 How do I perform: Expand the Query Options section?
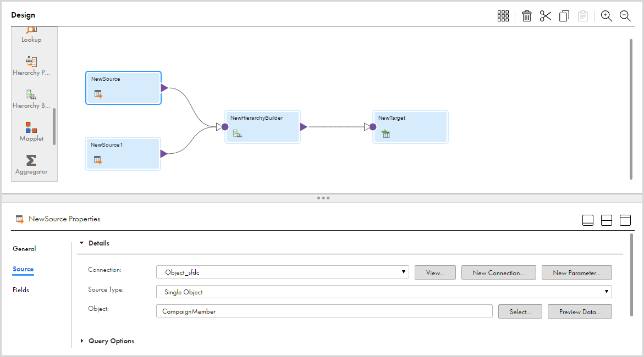click(x=82, y=341)
